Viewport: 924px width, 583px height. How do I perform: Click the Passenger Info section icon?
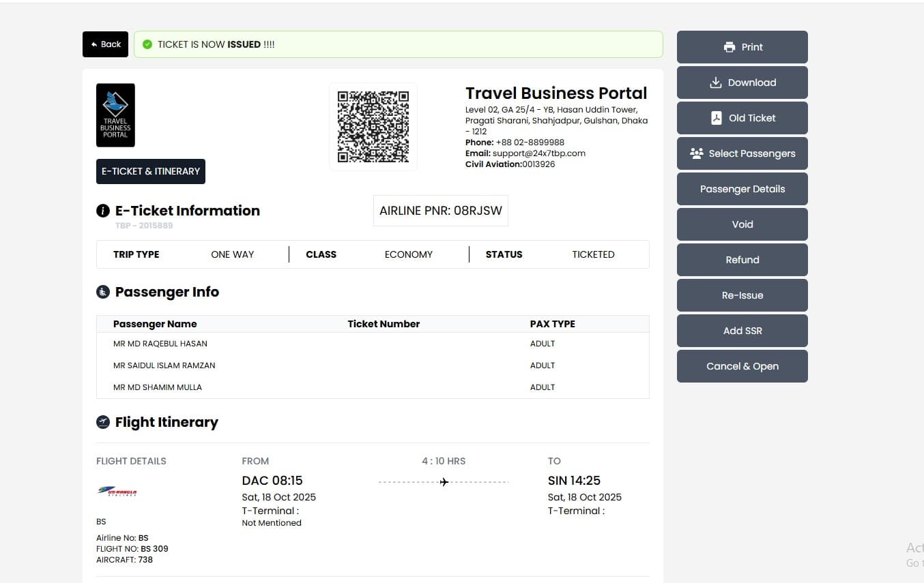(102, 291)
